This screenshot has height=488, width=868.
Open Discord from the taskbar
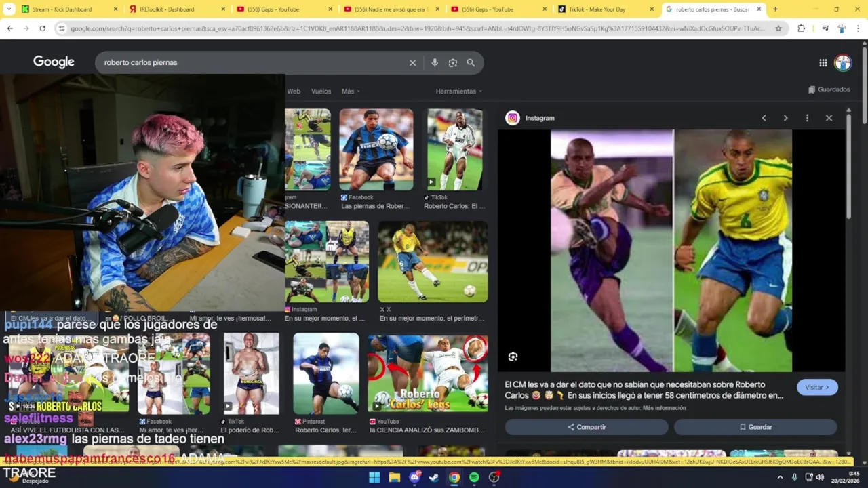point(414,477)
